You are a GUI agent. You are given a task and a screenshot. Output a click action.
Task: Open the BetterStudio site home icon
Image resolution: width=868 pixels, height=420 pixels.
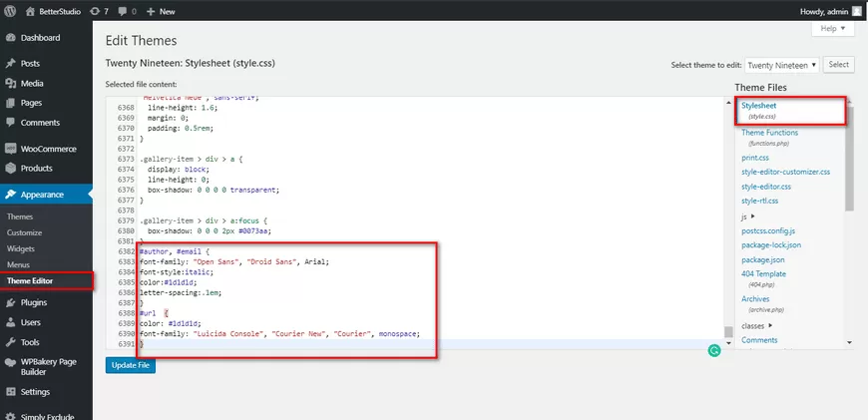[31, 11]
